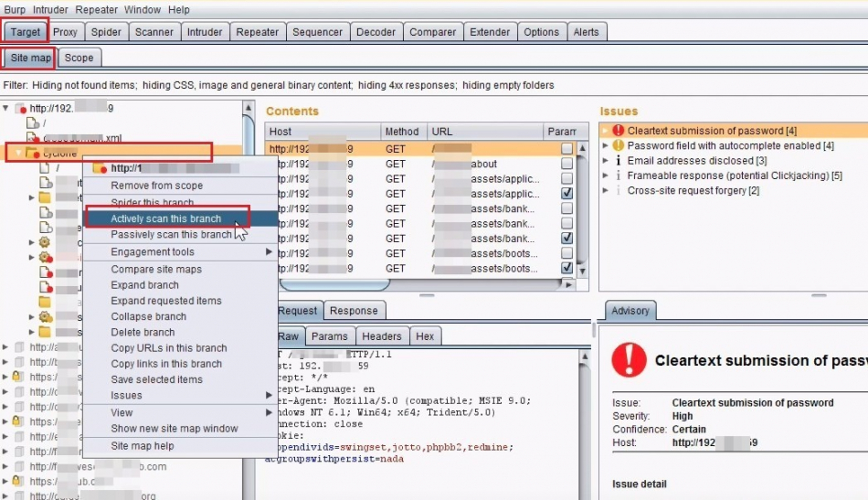The width and height of the screenshot is (868, 500).
Task: Switch to the Scope sub-tab
Action: coord(79,58)
